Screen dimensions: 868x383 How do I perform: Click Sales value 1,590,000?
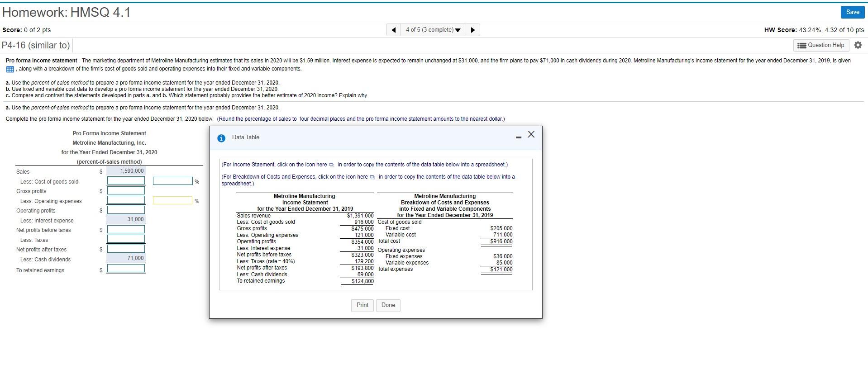pyautogui.click(x=132, y=171)
